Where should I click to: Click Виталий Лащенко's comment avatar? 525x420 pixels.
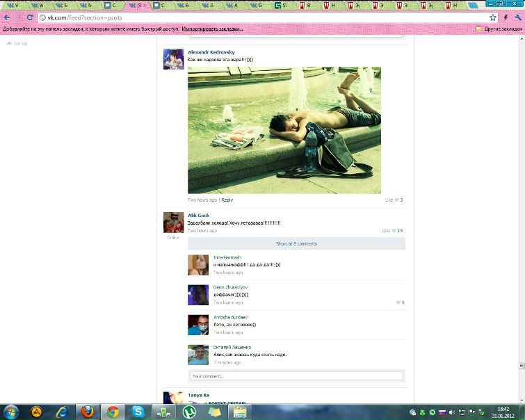[198, 355]
